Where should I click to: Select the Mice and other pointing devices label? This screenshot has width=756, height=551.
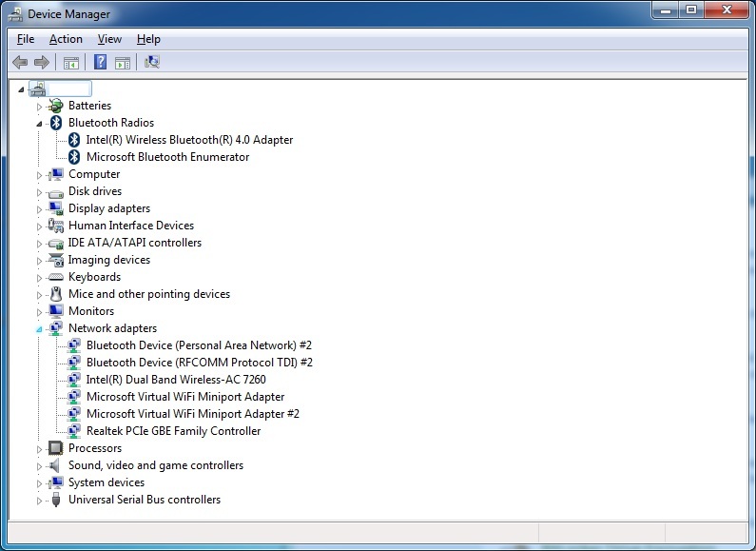[x=149, y=294]
